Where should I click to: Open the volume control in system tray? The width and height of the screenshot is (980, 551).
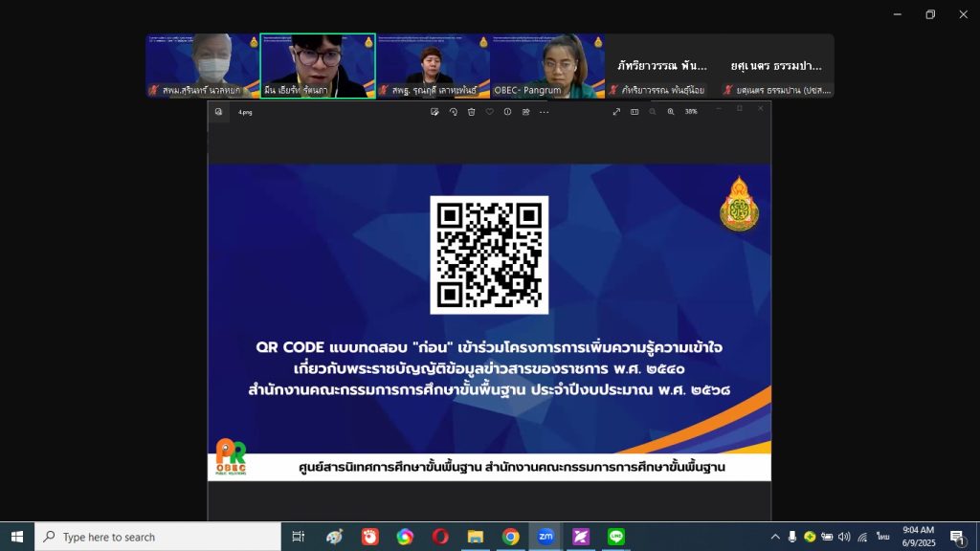pos(844,537)
